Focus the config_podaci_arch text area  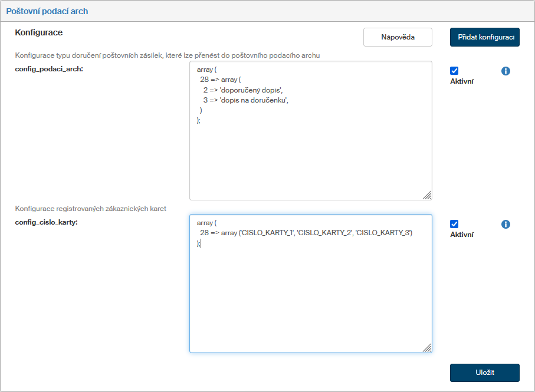point(310,159)
